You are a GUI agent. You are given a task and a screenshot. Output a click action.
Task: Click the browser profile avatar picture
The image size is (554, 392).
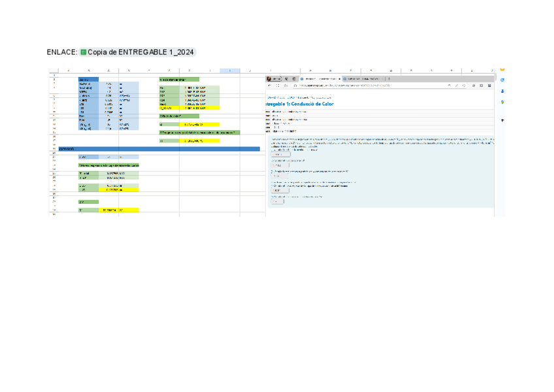click(269, 78)
